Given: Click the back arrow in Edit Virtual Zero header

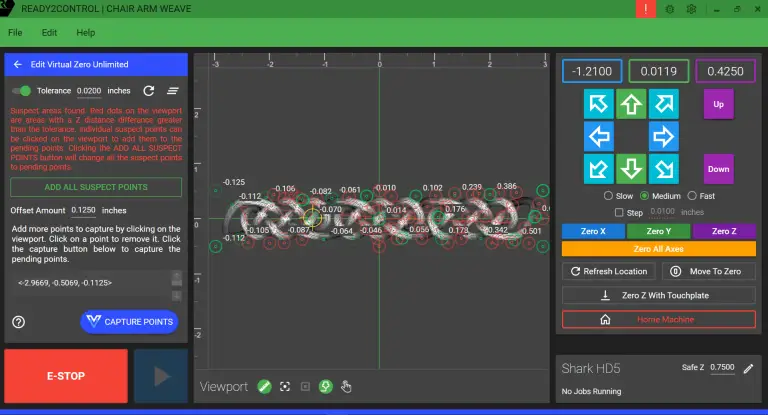Looking at the screenshot, I should point(18,65).
